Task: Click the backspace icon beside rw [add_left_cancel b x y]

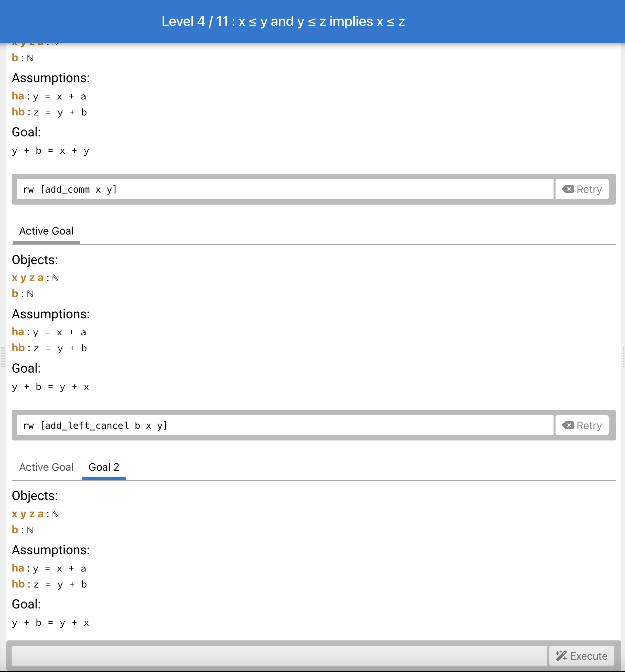Action: pos(567,425)
